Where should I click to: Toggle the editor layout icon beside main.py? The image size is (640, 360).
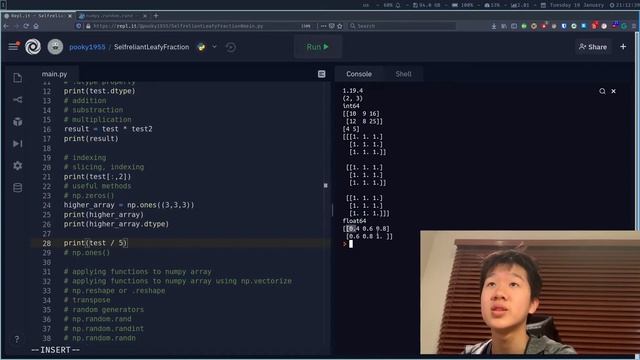click(322, 74)
